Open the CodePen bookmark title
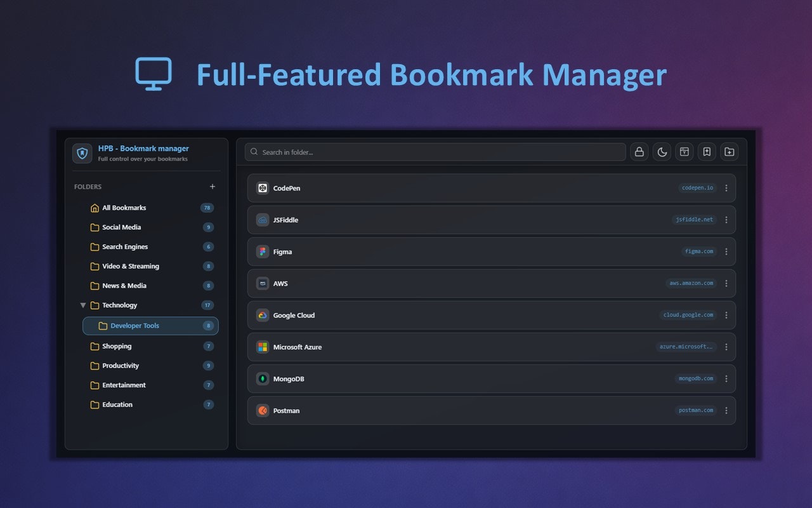812x508 pixels. coord(287,189)
